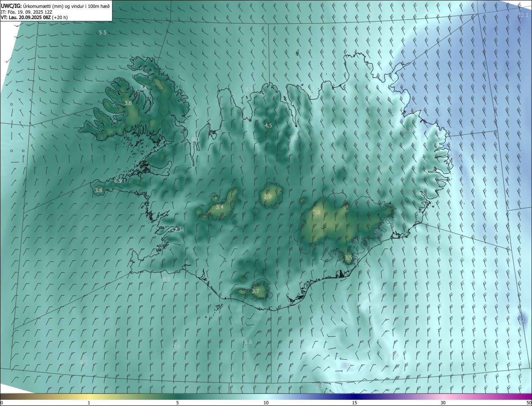Click the 6.9 value label
Screen dimensions: 532x406
coord(118,181)
